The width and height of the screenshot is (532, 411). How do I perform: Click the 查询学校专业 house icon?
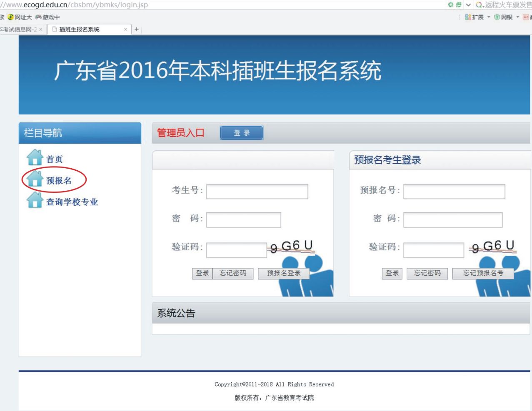coord(35,200)
